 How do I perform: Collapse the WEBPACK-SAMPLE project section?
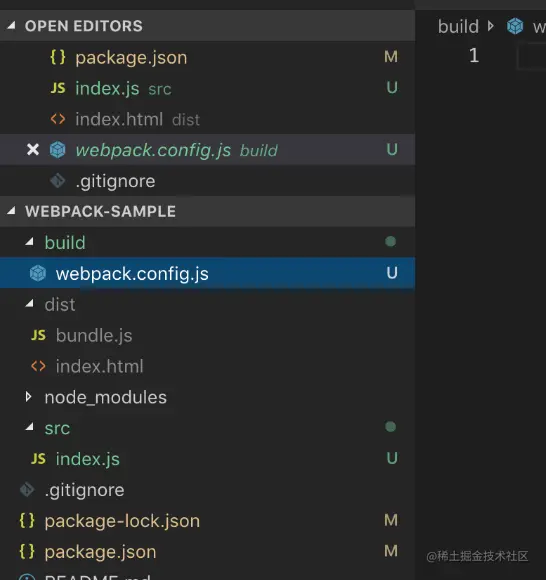click(x=11, y=211)
